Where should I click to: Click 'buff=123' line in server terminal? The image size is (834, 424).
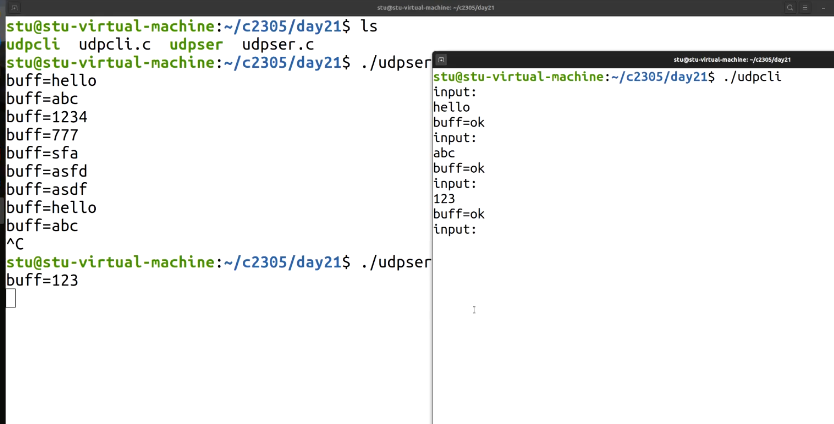[x=42, y=280]
